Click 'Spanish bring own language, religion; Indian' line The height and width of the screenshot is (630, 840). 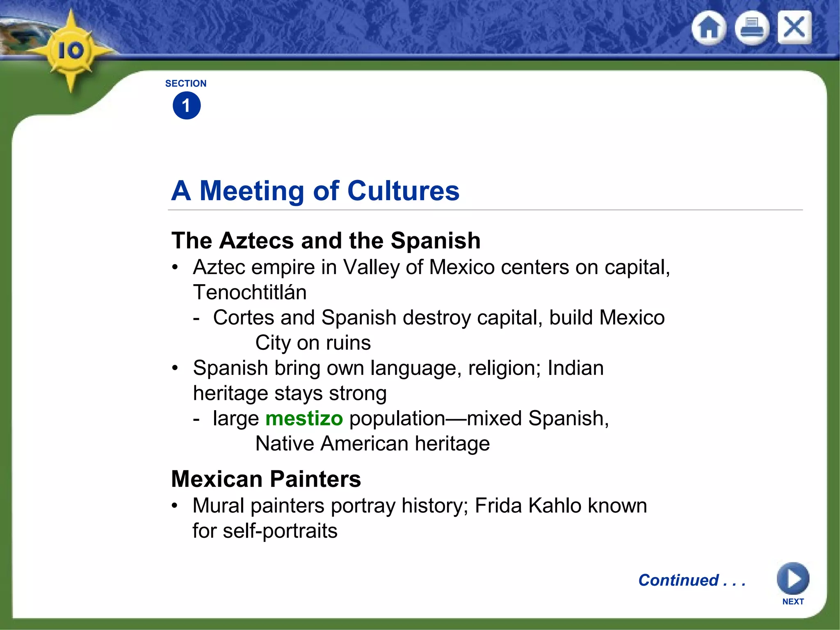398,368
